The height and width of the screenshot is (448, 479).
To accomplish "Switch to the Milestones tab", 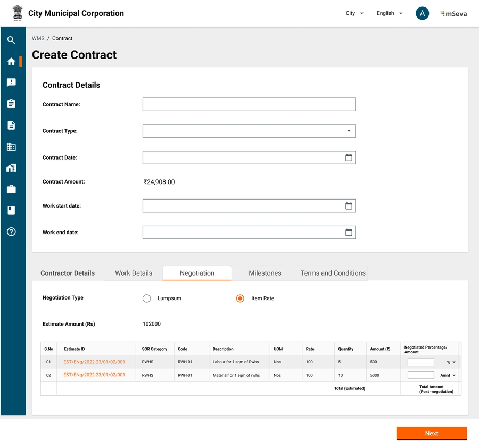I will (265, 273).
